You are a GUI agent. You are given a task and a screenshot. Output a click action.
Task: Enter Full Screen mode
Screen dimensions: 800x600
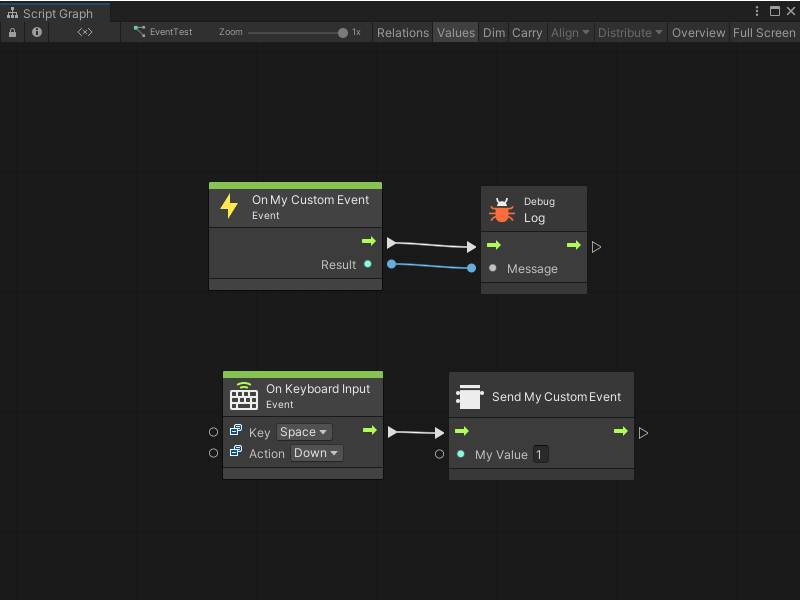tap(764, 32)
